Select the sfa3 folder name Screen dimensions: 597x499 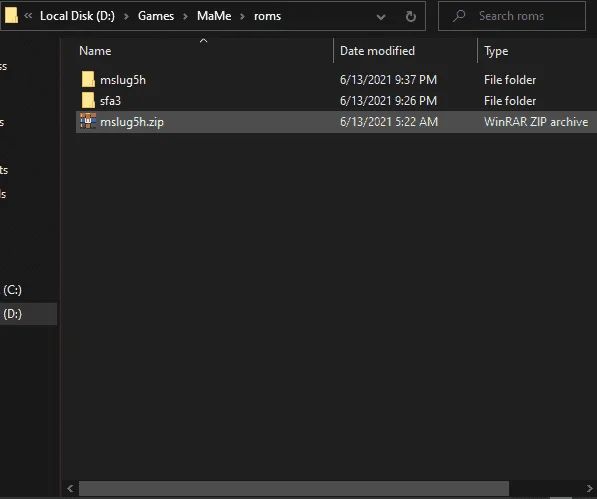[110, 101]
